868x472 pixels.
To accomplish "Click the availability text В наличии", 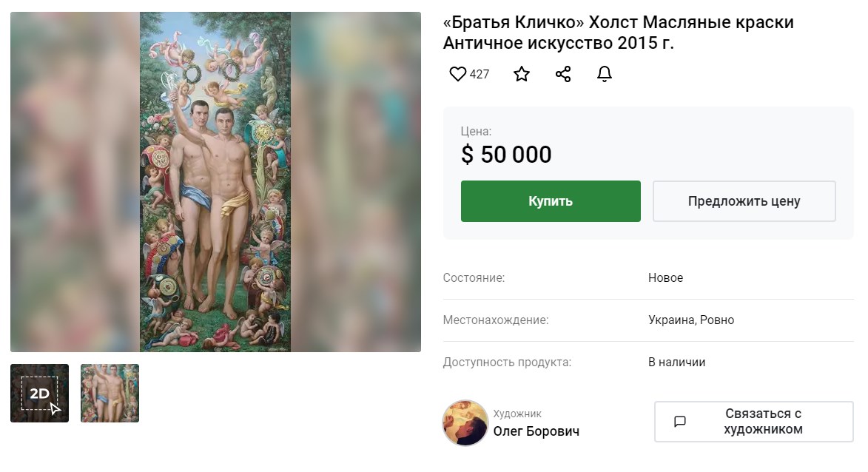I will 676,362.
